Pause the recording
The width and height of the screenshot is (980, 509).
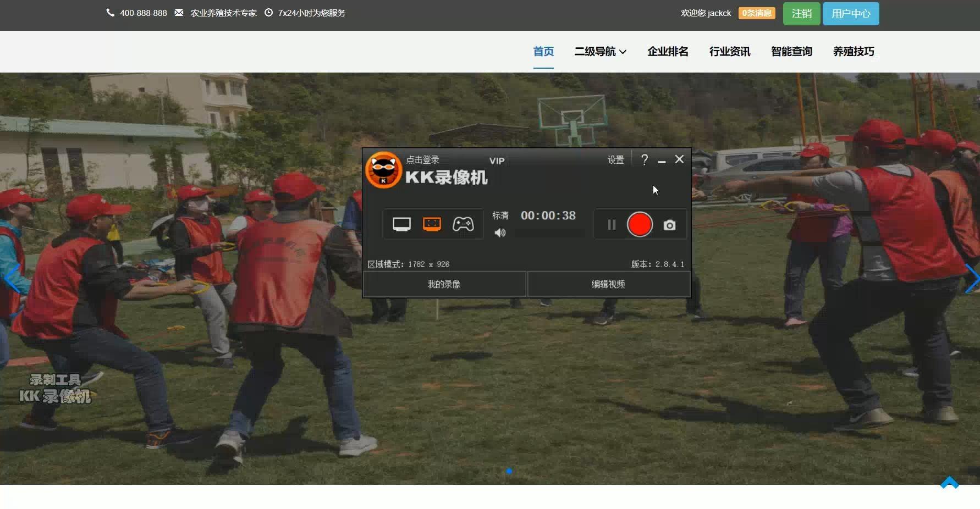click(610, 224)
